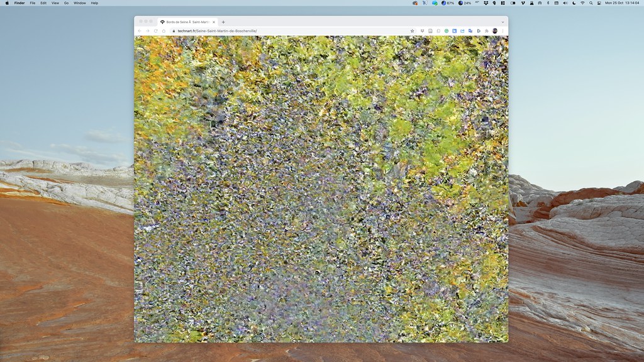This screenshot has width=644, height=362.
Task: Open the Finder menu
Action: click(x=19, y=3)
